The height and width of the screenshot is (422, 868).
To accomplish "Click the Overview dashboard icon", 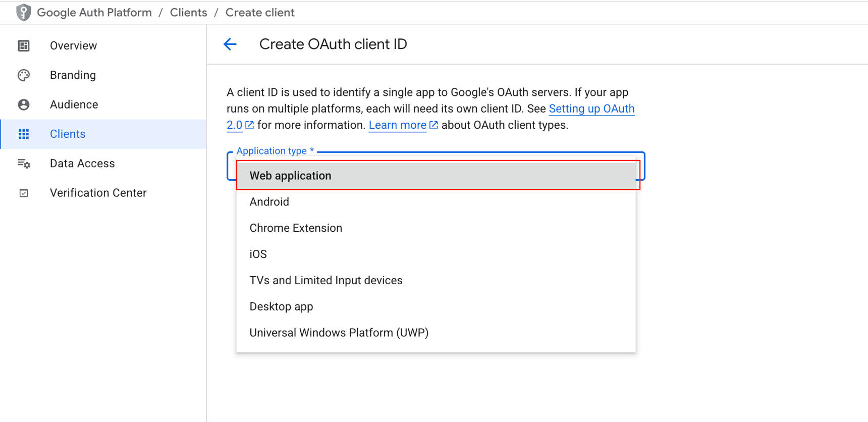I will 24,46.
